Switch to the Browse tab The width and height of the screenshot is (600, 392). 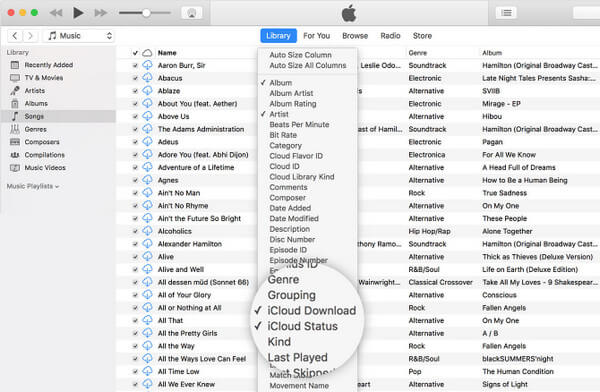click(x=355, y=36)
